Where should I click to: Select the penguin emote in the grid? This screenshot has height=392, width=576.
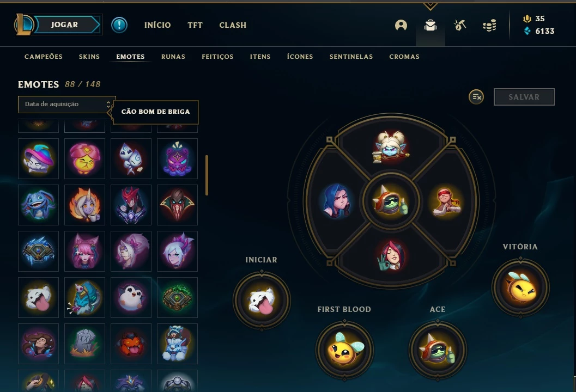click(131, 297)
